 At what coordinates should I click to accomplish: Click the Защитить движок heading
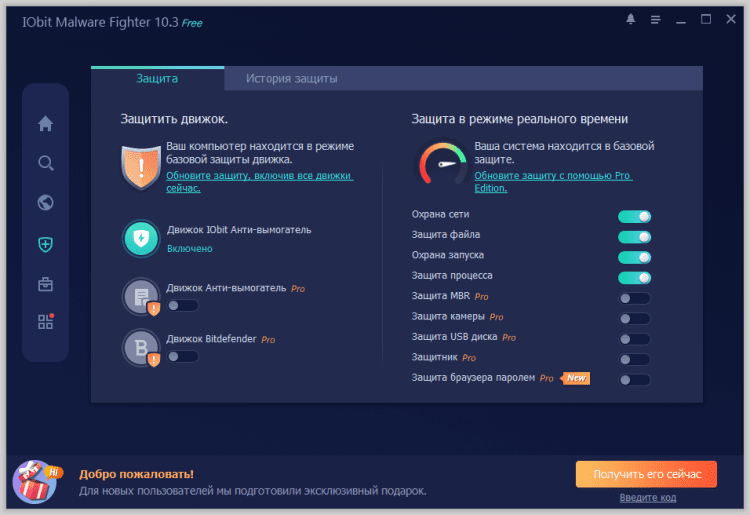[174, 119]
